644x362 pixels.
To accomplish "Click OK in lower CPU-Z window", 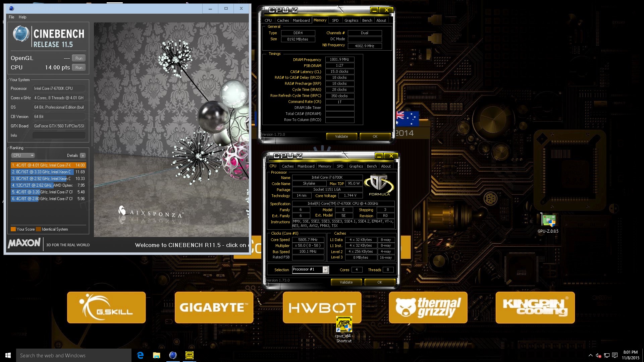I will coord(380,282).
